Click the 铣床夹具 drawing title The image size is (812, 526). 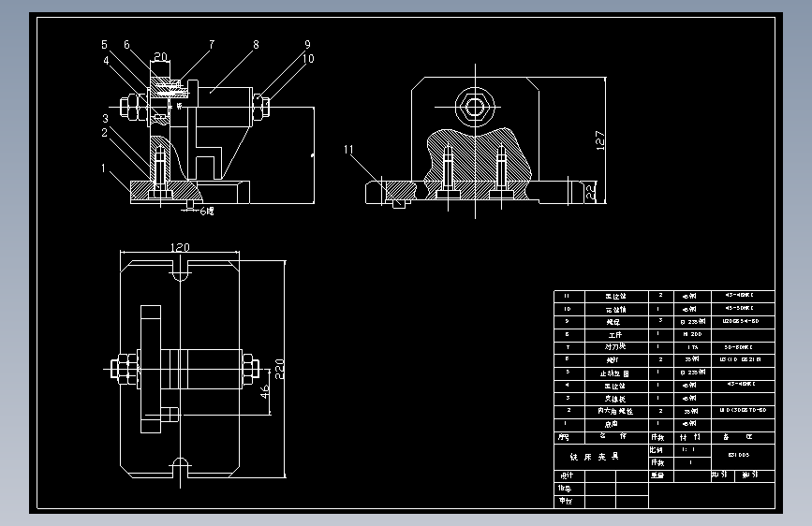tap(594, 457)
